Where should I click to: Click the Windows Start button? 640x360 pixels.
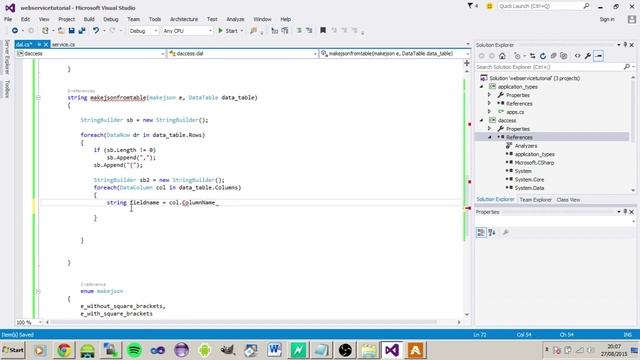(13, 350)
